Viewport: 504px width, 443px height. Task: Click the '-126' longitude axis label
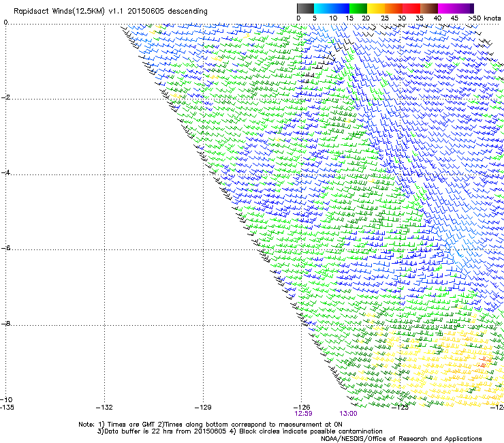302,408
